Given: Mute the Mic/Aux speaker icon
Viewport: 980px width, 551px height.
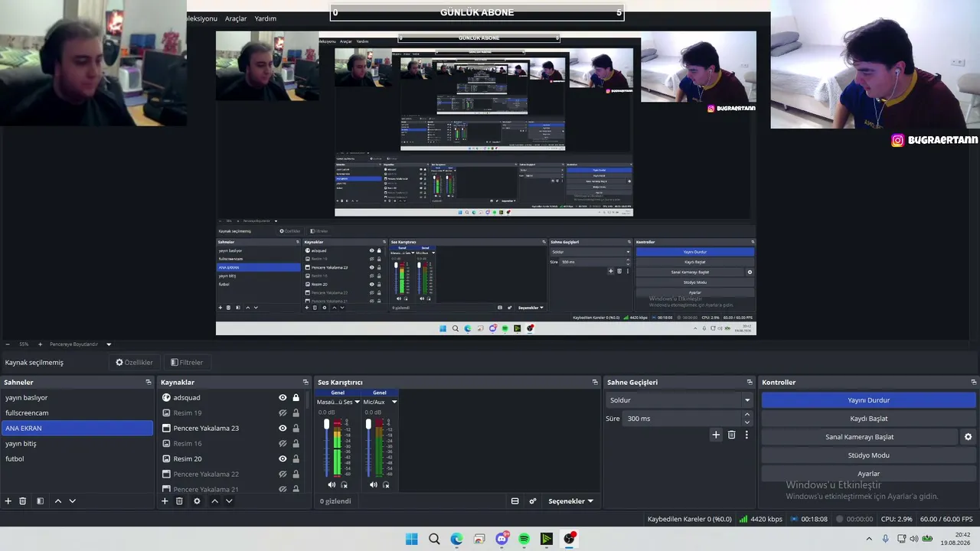Looking at the screenshot, I should tap(374, 484).
